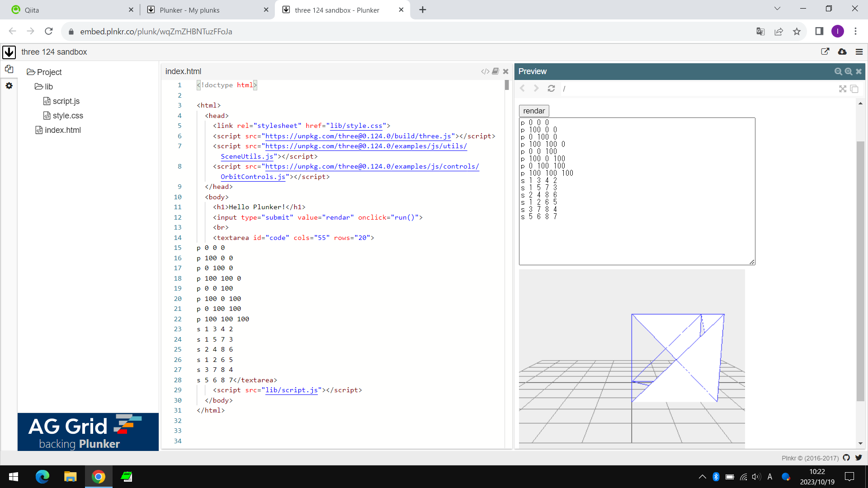Click the cloud download icon
The image size is (868, 488).
coord(842,52)
